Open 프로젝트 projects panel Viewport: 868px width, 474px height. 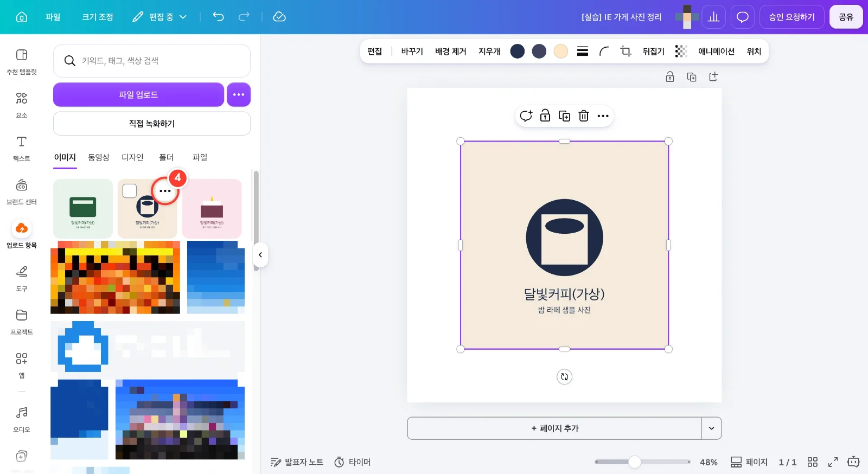(x=22, y=322)
